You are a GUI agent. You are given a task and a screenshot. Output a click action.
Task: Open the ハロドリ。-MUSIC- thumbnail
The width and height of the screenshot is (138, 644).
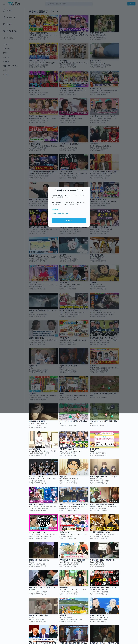pos(43,467)
